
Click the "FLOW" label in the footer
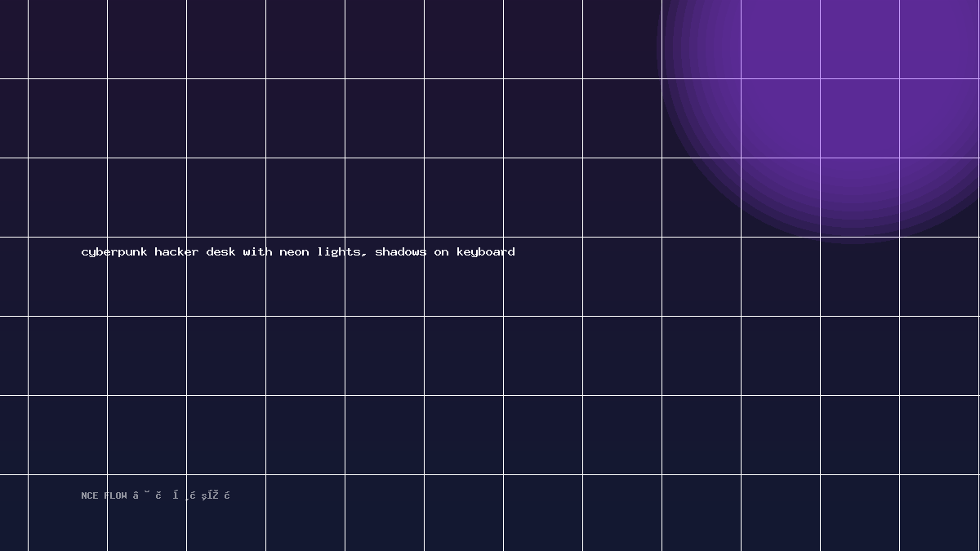click(x=116, y=495)
